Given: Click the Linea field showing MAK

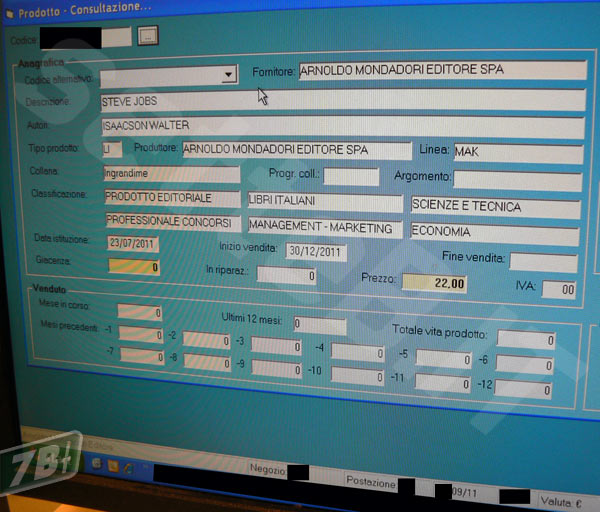Looking at the screenshot, I should (x=517, y=153).
